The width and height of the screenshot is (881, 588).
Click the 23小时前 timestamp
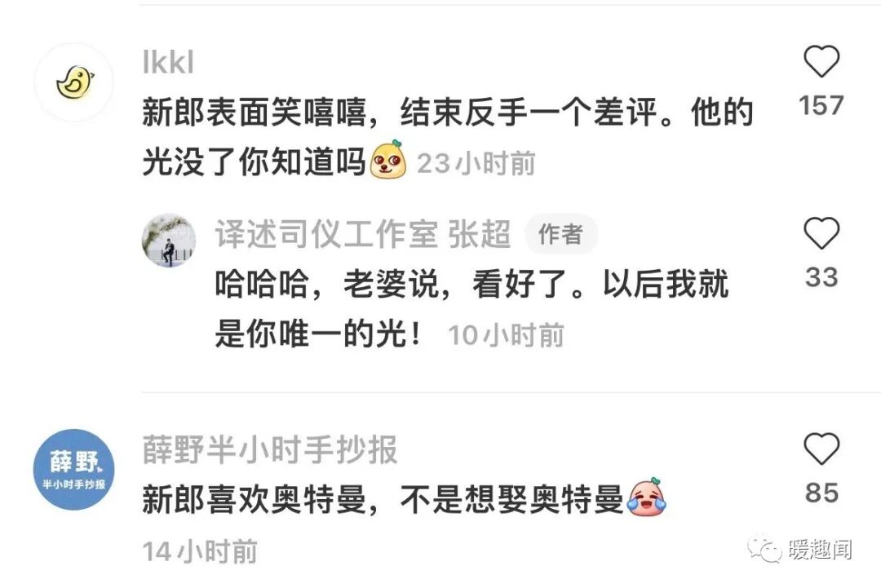(x=476, y=163)
